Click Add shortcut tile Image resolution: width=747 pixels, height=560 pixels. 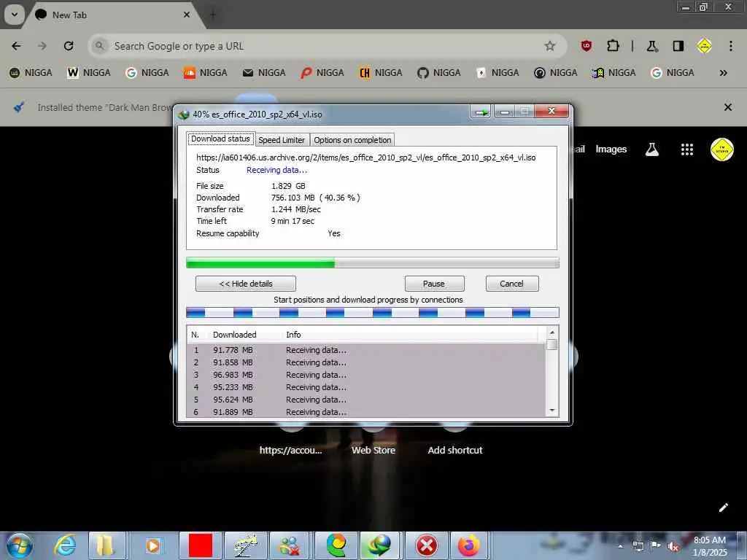pyautogui.click(x=455, y=450)
